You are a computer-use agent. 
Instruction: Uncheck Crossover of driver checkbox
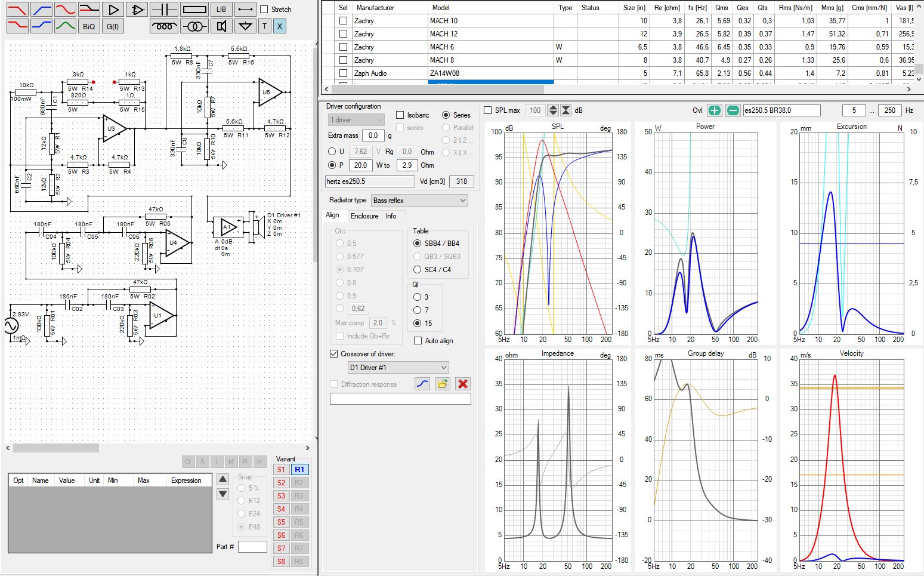[x=334, y=354]
